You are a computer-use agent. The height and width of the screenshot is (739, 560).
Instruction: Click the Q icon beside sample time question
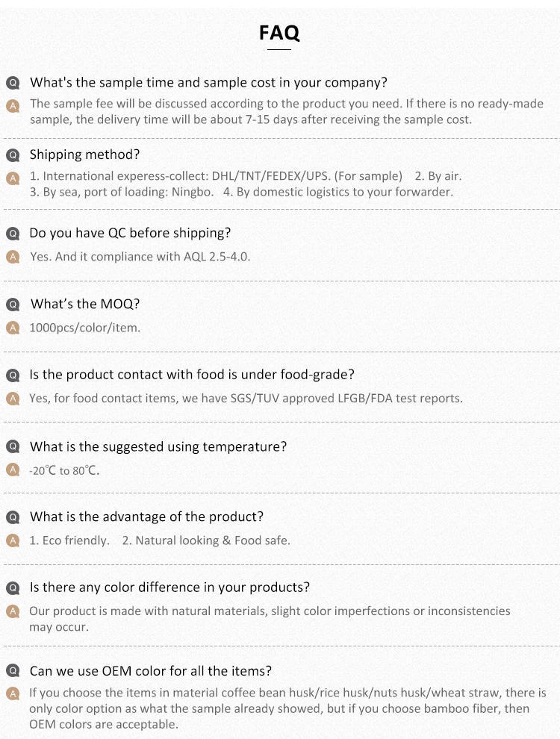[12, 83]
